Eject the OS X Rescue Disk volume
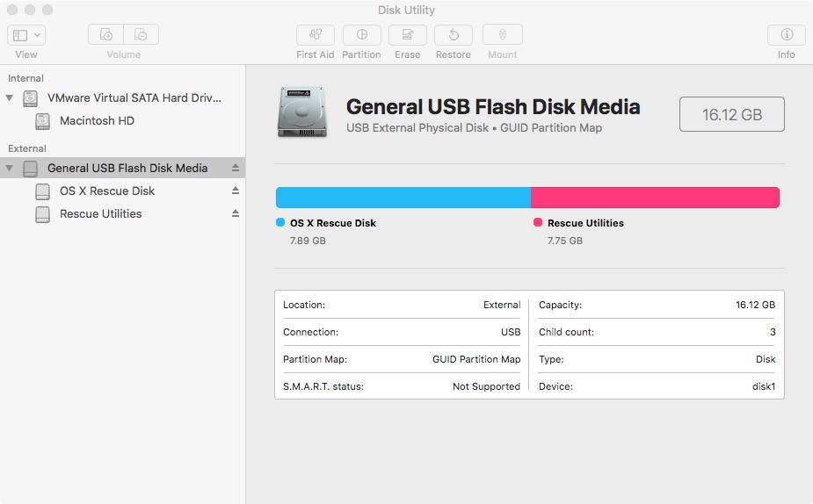The height and width of the screenshot is (504, 813). [236, 191]
